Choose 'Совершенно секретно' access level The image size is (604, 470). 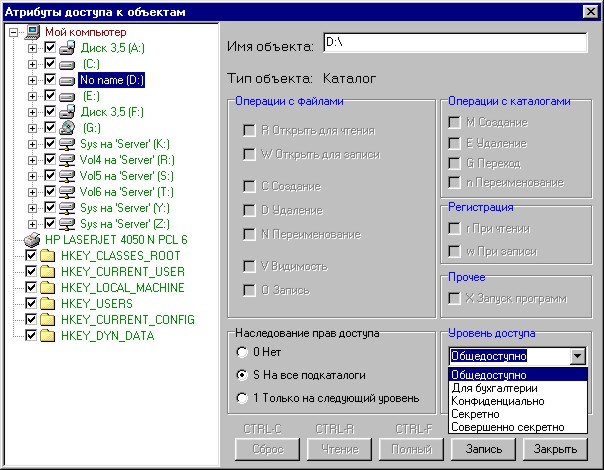pyautogui.click(x=518, y=427)
